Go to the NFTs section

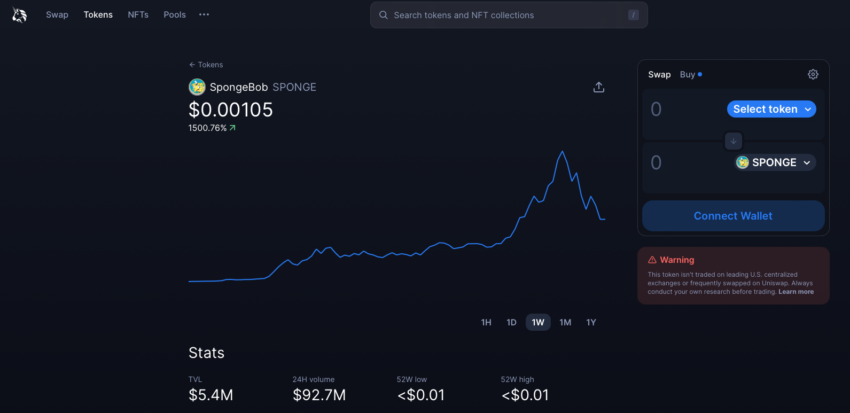coord(138,15)
